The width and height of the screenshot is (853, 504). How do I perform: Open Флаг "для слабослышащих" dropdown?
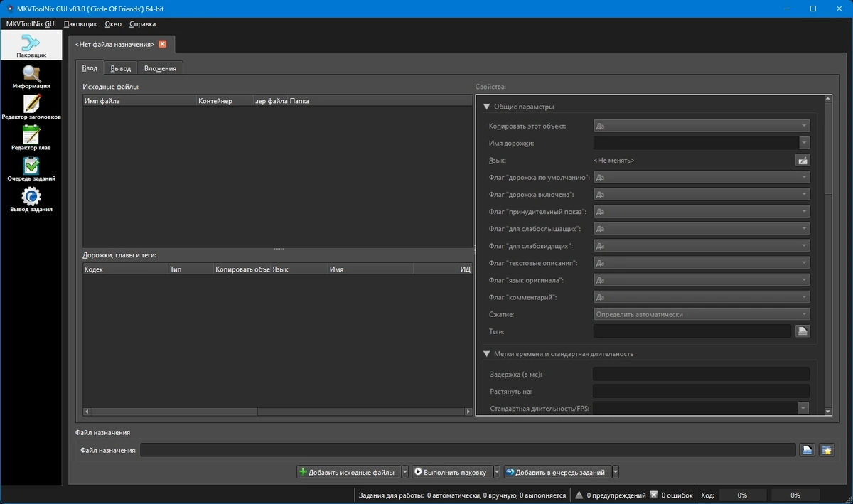(702, 229)
